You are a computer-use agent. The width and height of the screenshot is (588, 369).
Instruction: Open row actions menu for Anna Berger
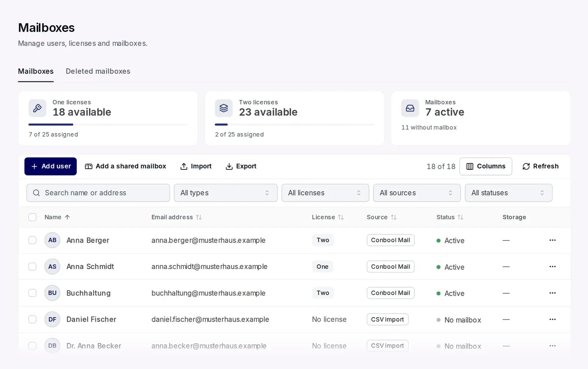point(552,240)
